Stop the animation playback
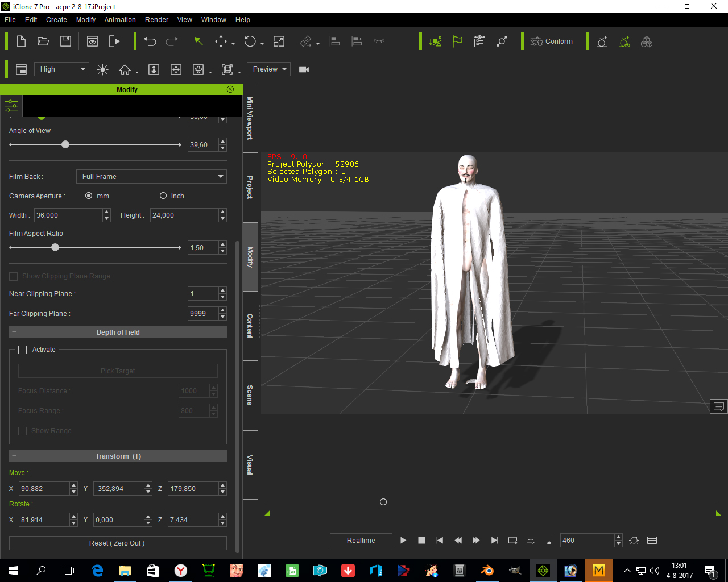The image size is (728, 582). [x=421, y=541]
